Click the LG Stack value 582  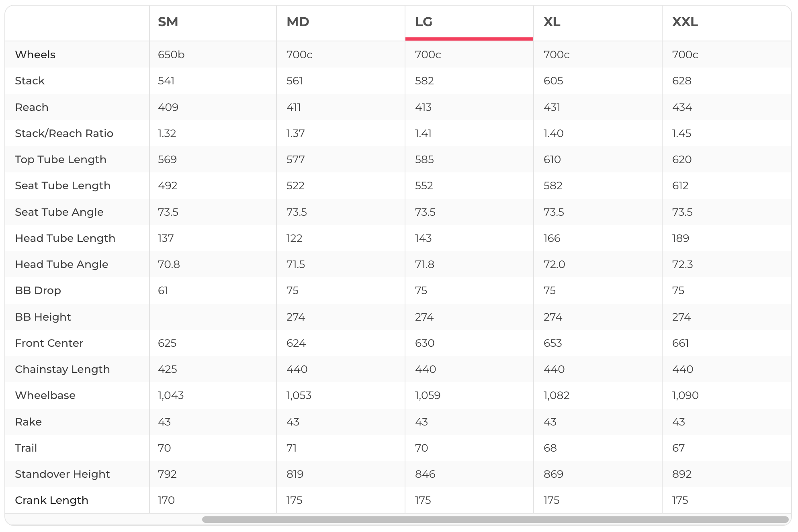(x=424, y=81)
